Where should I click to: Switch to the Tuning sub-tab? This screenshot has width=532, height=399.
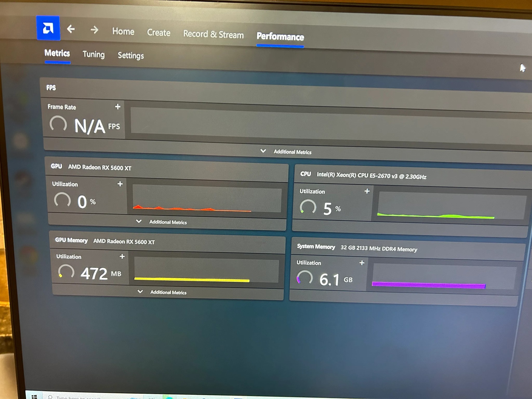[94, 54]
